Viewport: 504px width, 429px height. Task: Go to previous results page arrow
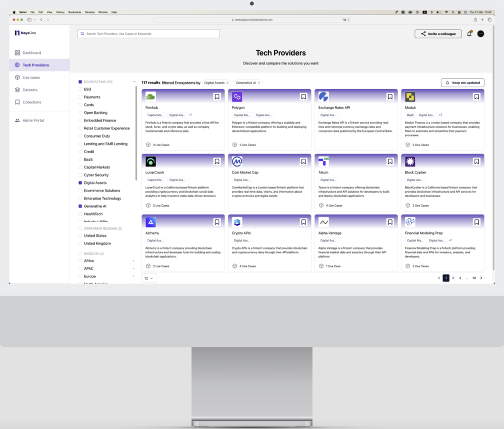pyautogui.click(x=439, y=278)
